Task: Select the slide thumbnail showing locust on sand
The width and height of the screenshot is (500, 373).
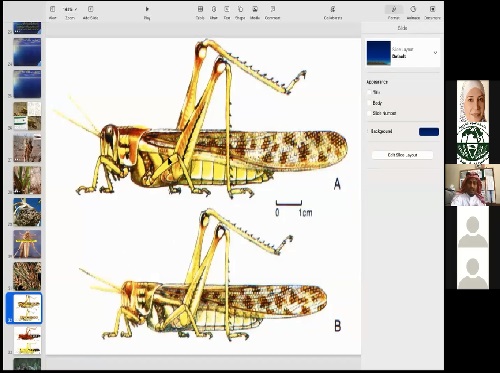Action: [27, 148]
